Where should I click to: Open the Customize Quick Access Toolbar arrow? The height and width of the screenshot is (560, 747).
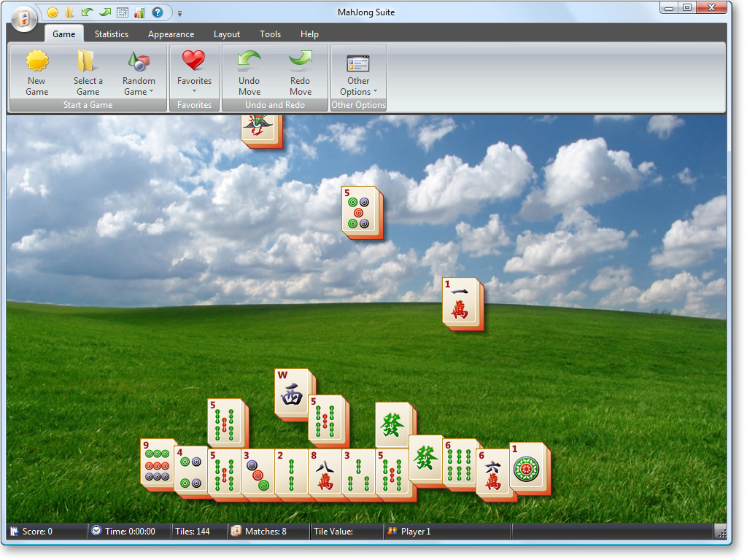click(180, 13)
